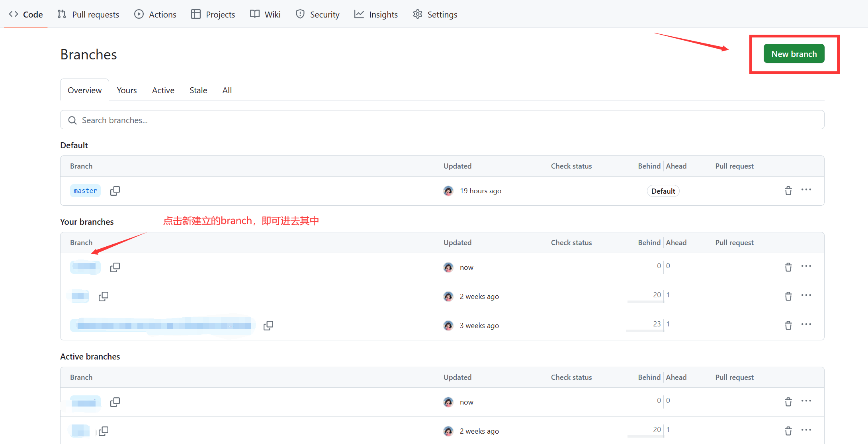
Task: Delete the master branch via trash icon
Action: point(788,191)
